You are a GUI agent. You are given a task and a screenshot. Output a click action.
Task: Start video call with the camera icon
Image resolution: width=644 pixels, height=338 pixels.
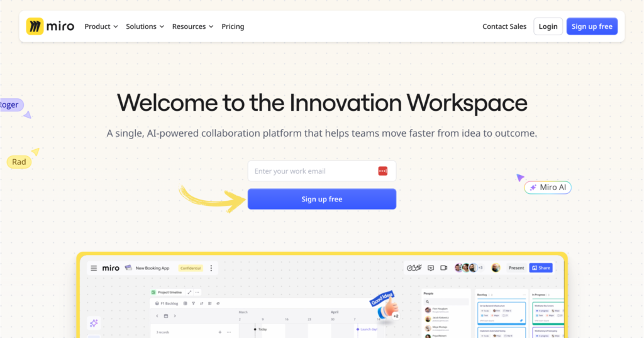(444, 268)
